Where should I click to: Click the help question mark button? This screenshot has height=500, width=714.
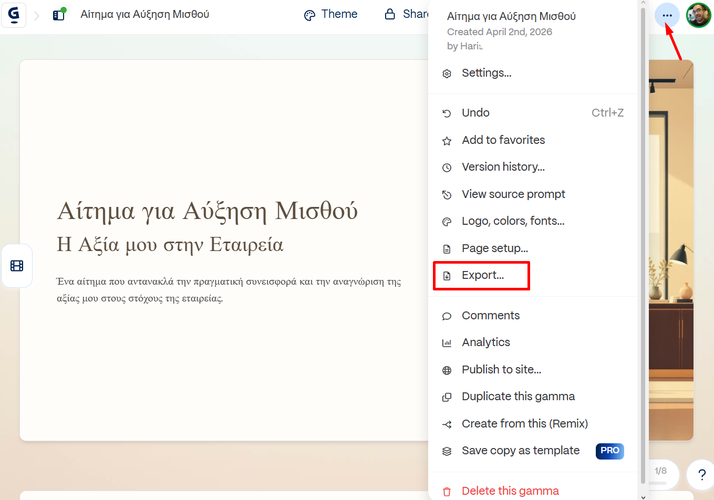pos(702,475)
